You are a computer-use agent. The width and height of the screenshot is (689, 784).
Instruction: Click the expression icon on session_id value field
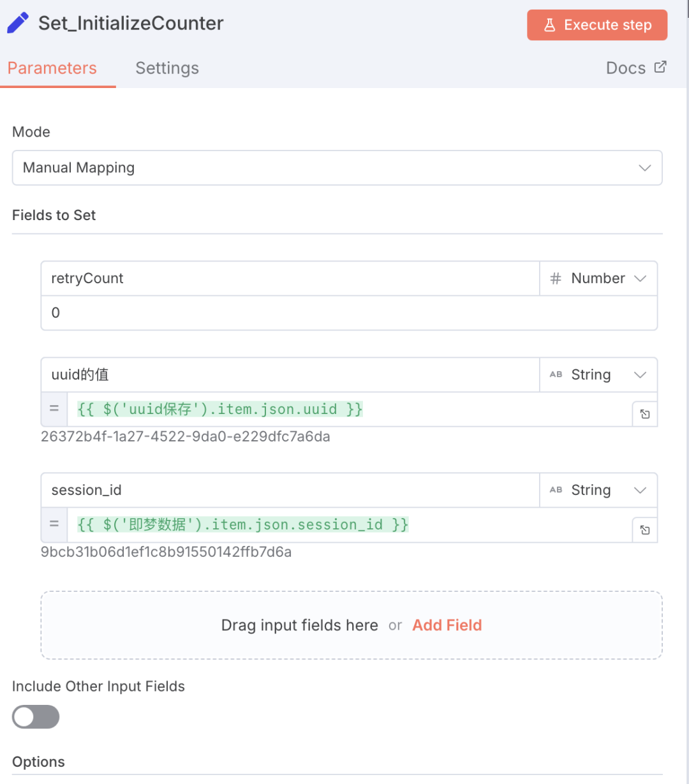[x=645, y=529]
